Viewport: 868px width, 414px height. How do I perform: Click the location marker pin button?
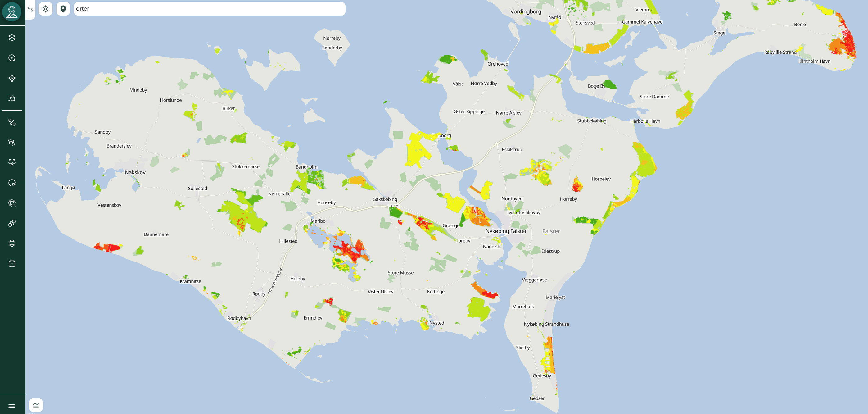point(63,9)
